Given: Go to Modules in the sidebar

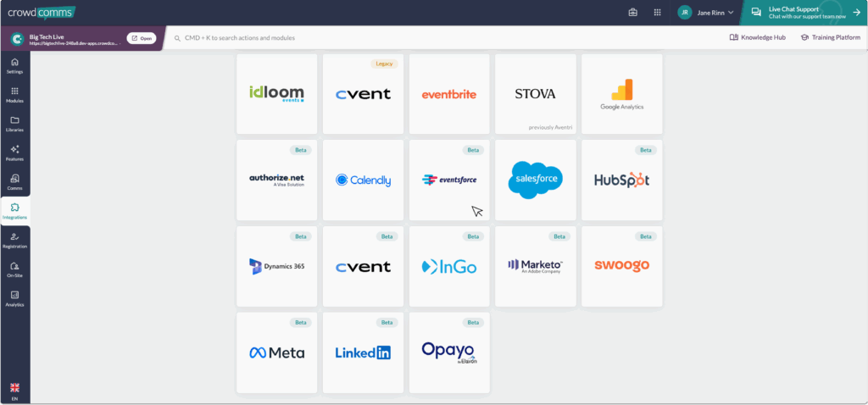Looking at the screenshot, I should 14,95.
